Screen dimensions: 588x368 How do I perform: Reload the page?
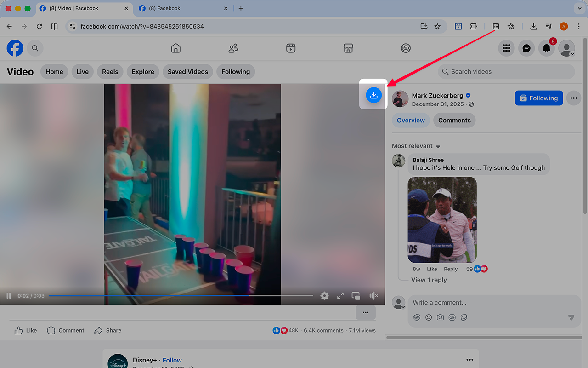(x=40, y=27)
